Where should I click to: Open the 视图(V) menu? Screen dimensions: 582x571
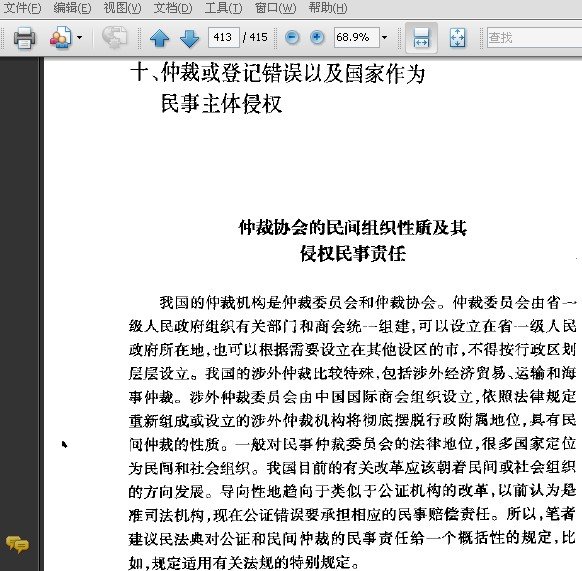click(122, 8)
